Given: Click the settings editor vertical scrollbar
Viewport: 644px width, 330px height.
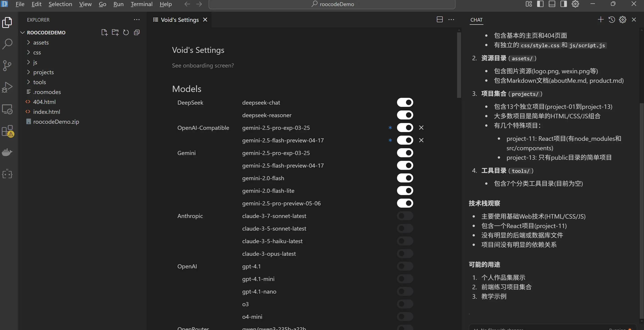Looking at the screenshot, I should click(x=459, y=65).
